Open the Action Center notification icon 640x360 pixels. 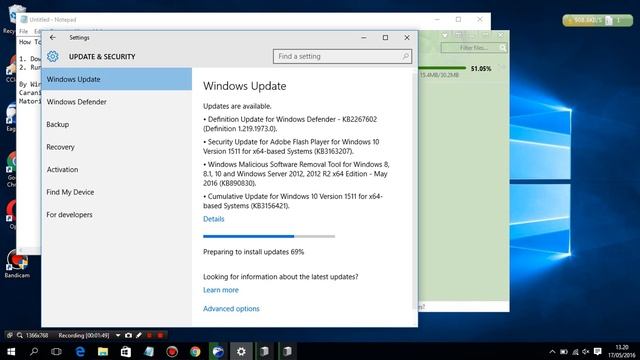coord(598,351)
